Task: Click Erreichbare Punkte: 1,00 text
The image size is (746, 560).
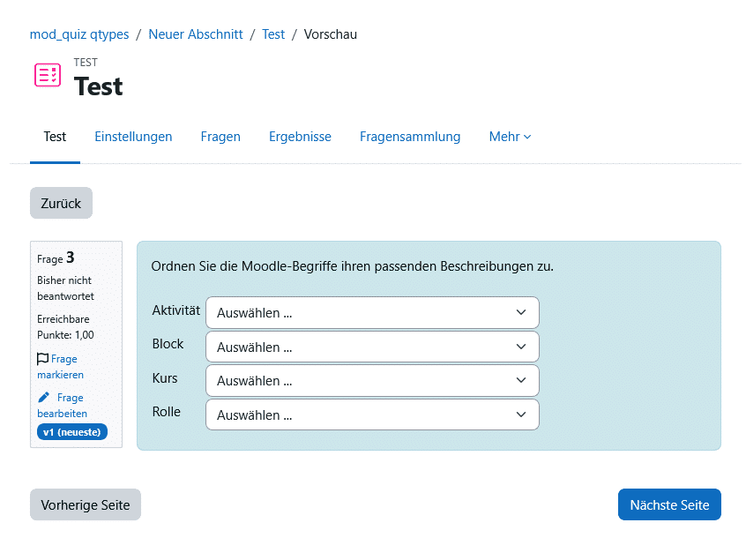Action: (x=65, y=327)
